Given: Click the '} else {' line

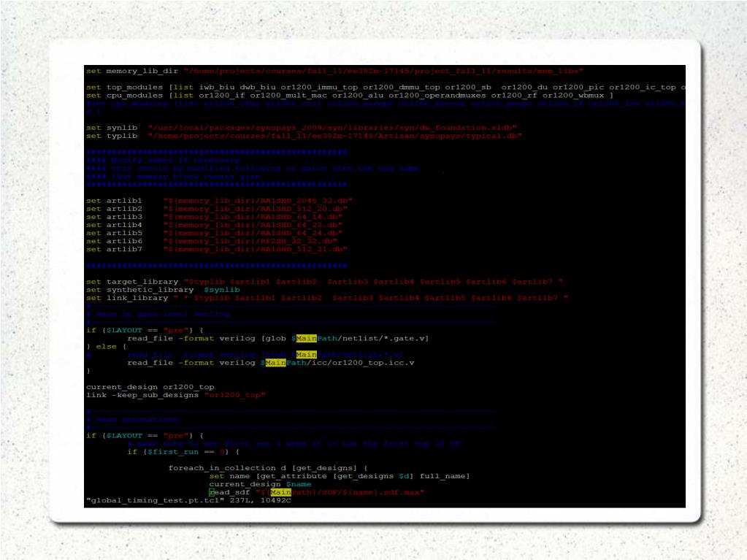Looking at the screenshot, I should pyautogui.click(x=106, y=346).
